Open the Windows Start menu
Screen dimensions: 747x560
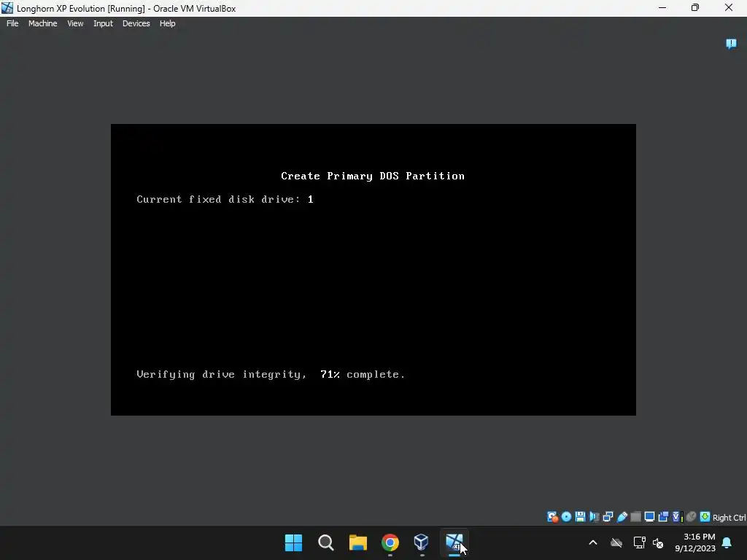[293, 542]
